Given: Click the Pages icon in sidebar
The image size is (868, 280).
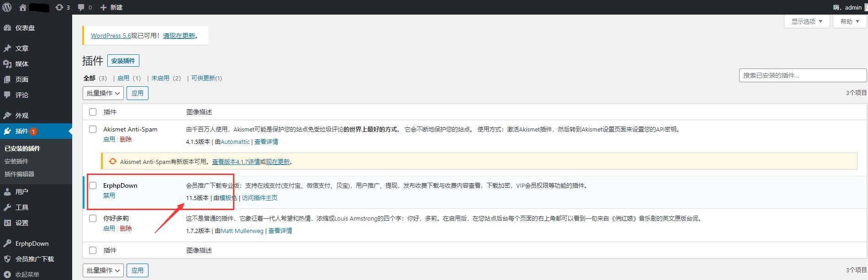Looking at the screenshot, I should click(7, 79).
